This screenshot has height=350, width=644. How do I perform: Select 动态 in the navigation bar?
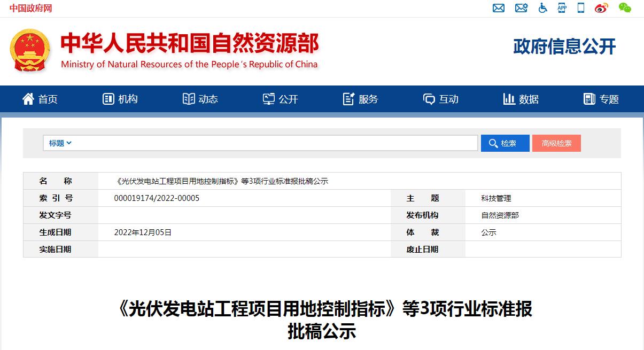click(200, 99)
